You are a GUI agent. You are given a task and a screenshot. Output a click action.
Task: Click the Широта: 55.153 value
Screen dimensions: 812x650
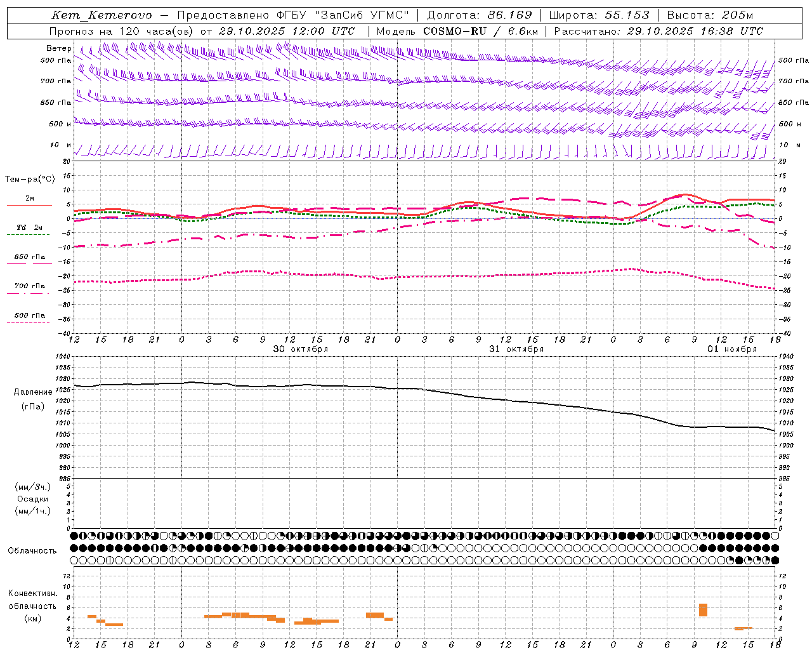point(599,15)
